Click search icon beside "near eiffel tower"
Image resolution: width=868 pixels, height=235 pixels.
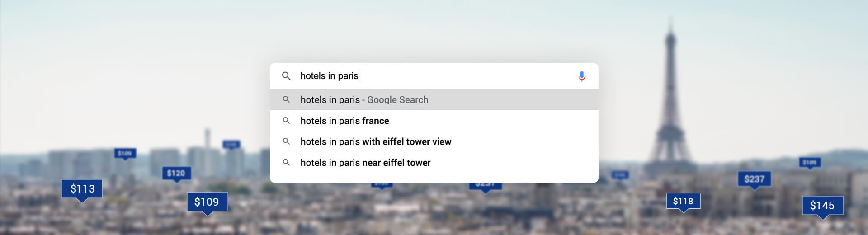pos(286,162)
